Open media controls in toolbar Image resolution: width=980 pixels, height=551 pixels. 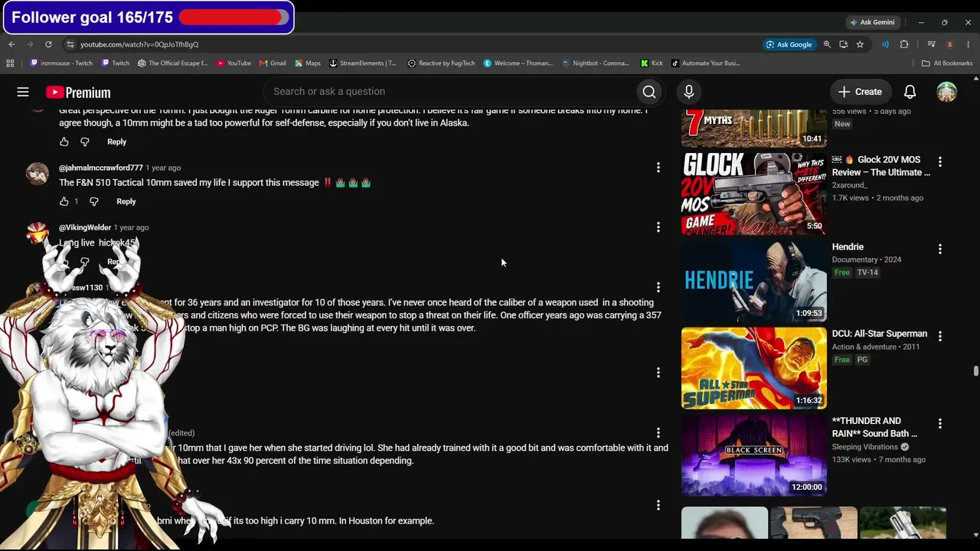932,44
